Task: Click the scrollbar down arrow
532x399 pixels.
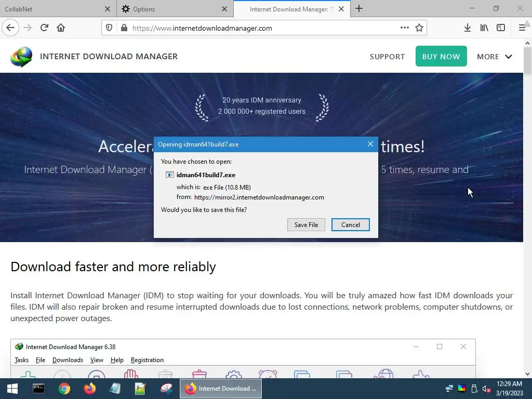Action: (527, 374)
